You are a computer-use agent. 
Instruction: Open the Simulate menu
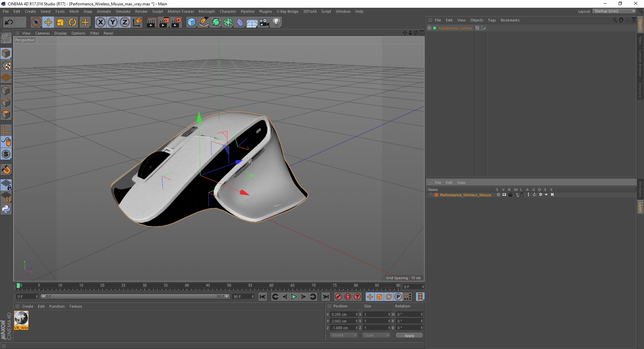[x=123, y=11]
